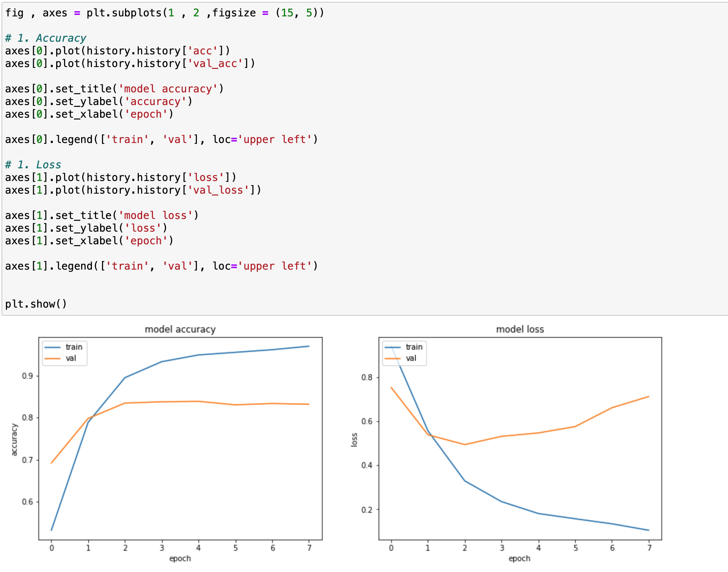Click the 'model accuracy' plot title
This screenshot has height=572, width=728.
pos(180,329)
